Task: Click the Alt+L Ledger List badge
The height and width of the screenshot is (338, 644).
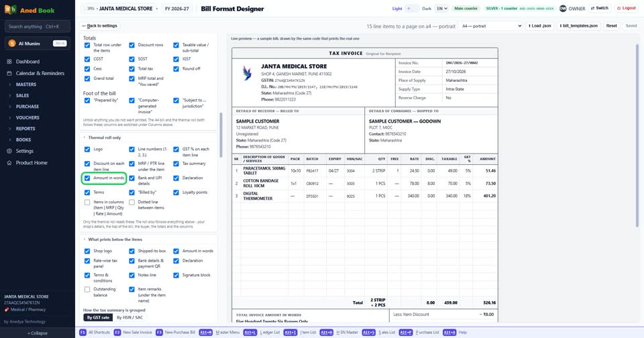Action: (x=250, y=332)
